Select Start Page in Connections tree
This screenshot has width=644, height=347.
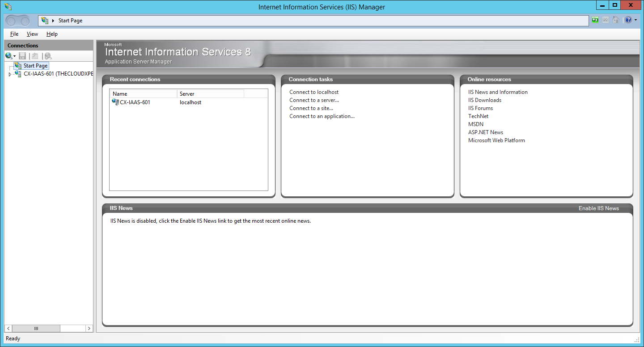(x=35, y=66)
